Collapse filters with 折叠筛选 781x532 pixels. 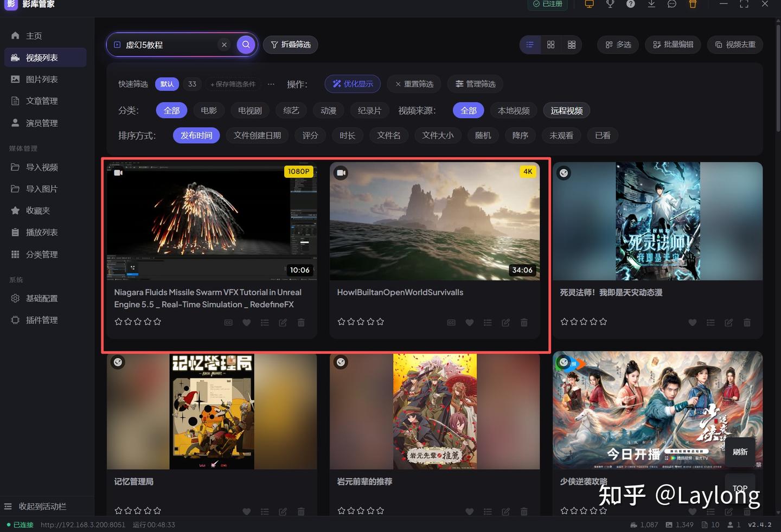291,44
